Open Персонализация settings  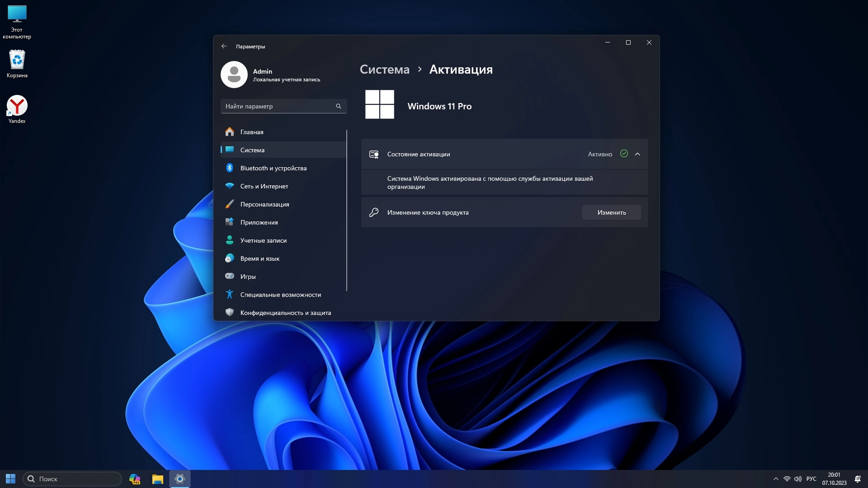[x=264, y=204]
